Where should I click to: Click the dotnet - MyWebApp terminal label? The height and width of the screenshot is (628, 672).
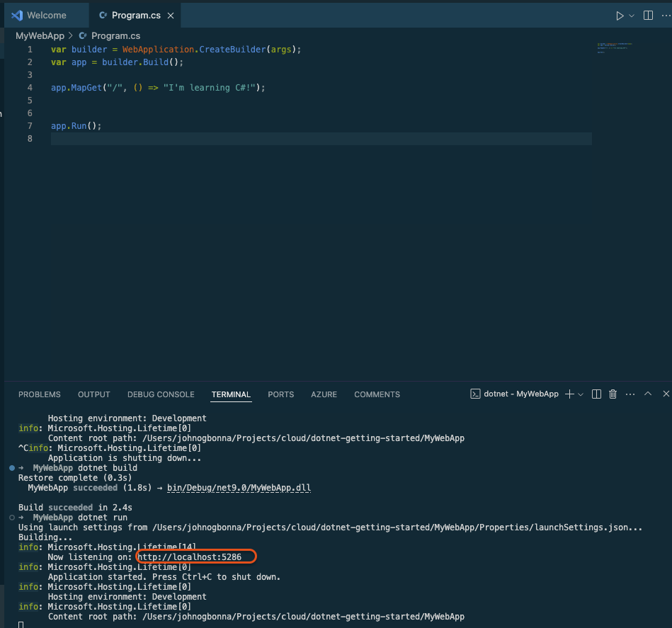[x=521, y=394]
